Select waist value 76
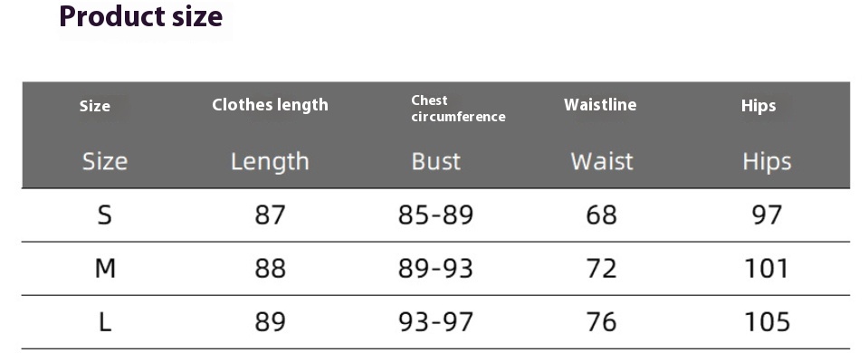This screenshot has height=353, width=868. click(602, 322)
